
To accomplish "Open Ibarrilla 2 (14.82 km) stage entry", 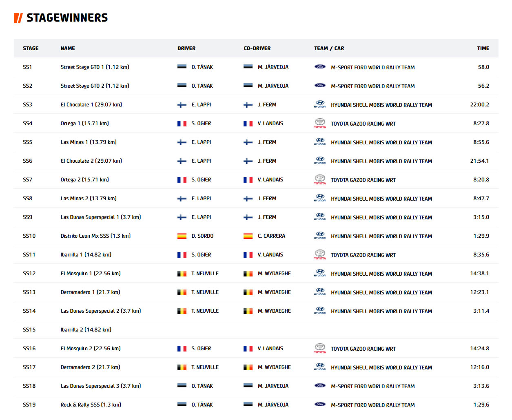I will (x=86, y=329).
